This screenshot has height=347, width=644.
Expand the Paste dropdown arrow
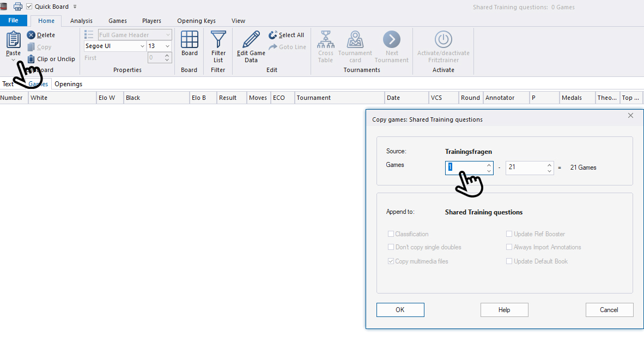[13, 60]
